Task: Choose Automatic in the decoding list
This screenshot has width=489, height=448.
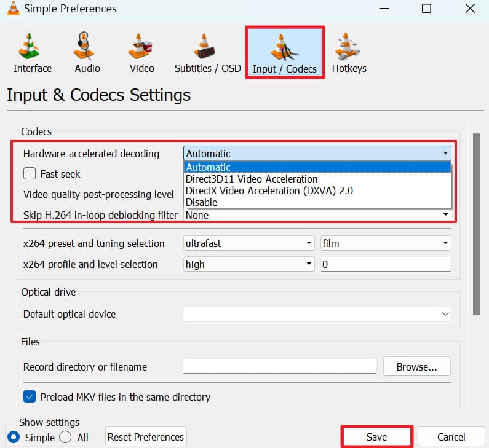Action: pyautogui.click(x=317, y=167)
